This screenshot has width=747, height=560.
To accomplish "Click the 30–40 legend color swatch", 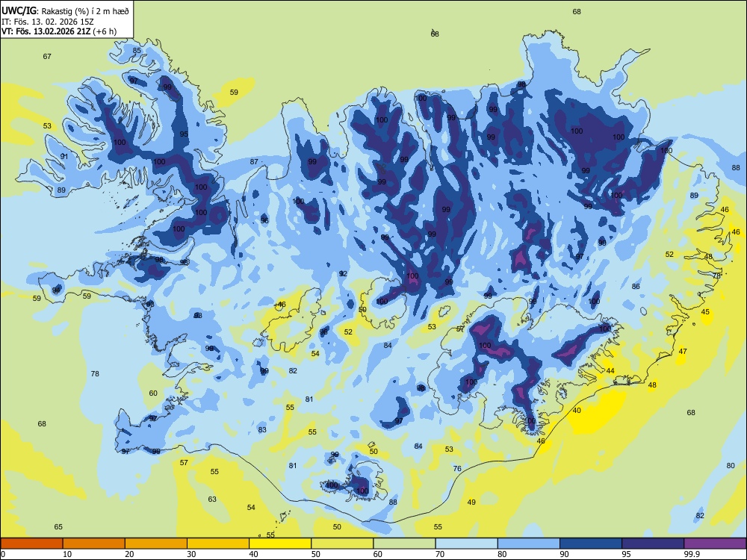I will click(218, 544).
